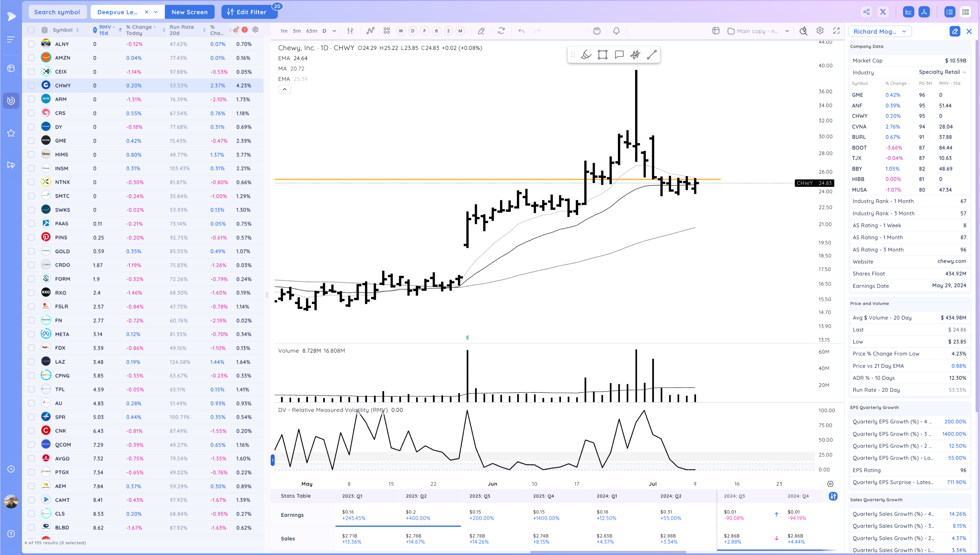Select the trend line drawing tool

[651, 55]
